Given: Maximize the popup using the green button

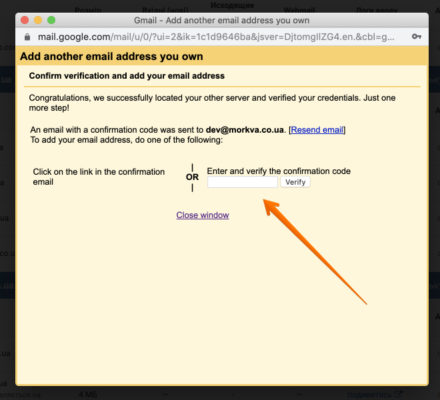Looking at the screenshot, I should tap(51, 20).
